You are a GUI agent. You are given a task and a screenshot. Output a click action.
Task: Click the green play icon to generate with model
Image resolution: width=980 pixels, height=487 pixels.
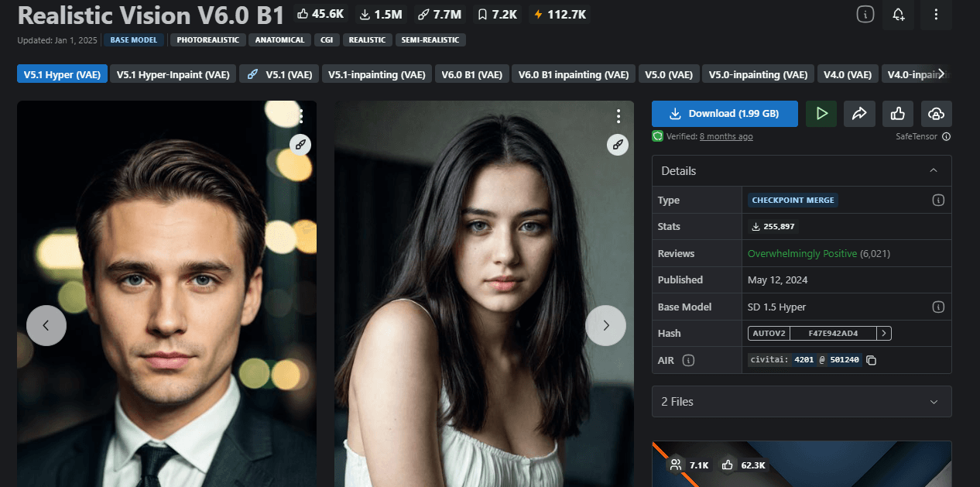click(821, 113)
